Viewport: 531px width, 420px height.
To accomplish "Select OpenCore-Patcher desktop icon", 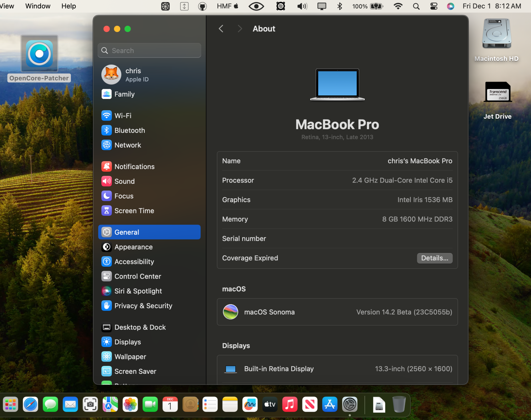I will (x=39, y=58).
